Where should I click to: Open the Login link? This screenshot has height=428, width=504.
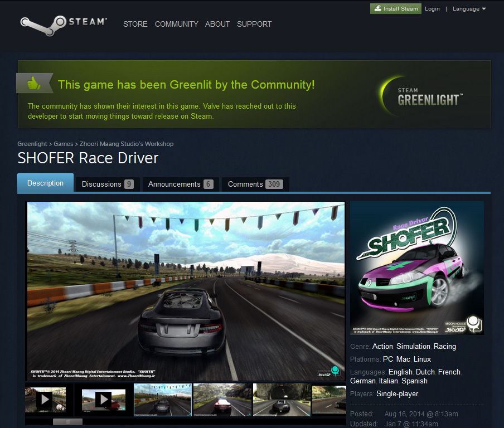(432, 9)
